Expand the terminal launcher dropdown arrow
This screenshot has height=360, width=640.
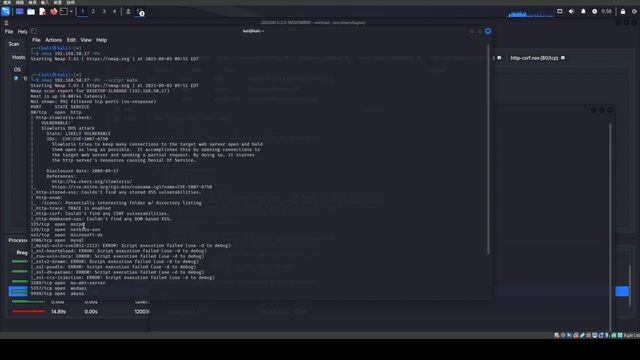click(71, 11)
